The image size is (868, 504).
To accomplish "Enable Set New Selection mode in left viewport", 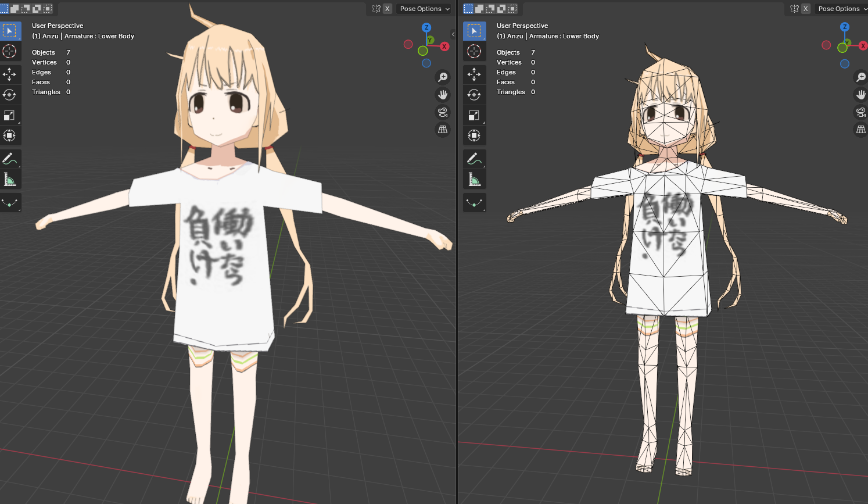I will click(4, 9).
